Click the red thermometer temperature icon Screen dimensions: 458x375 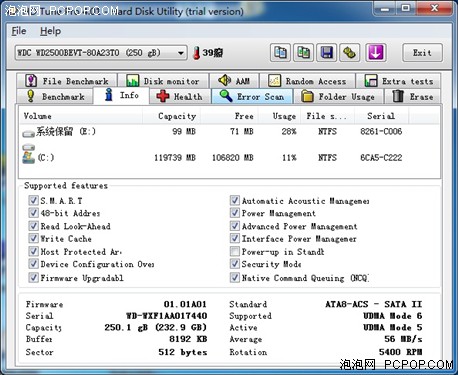click(x=197, y=53)
